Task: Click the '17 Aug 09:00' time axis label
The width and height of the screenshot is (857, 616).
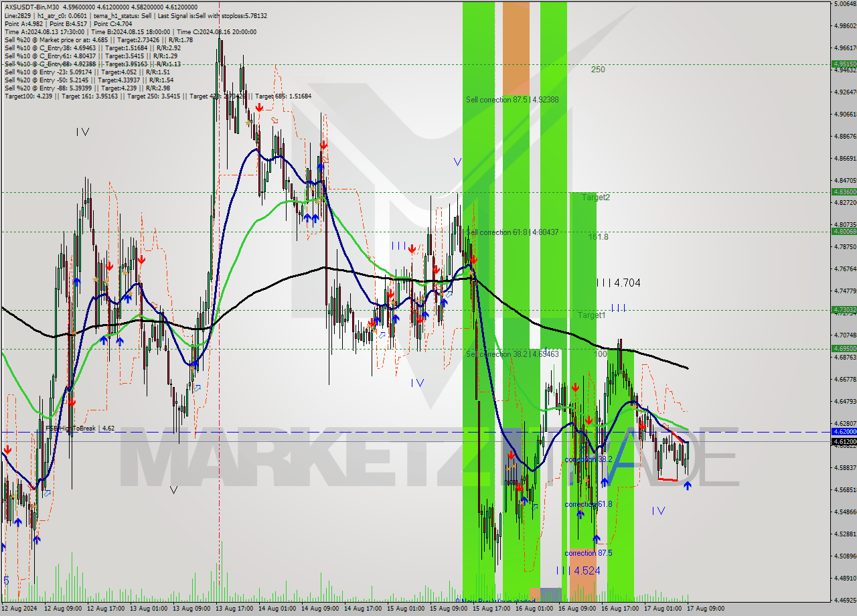Action: click(x=706, y=609)
